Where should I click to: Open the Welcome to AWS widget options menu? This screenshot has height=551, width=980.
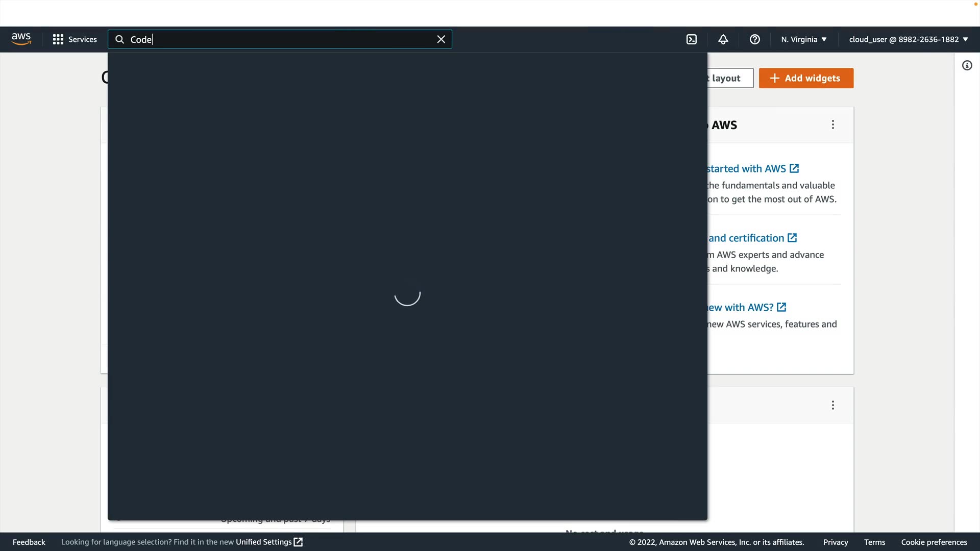833,124
